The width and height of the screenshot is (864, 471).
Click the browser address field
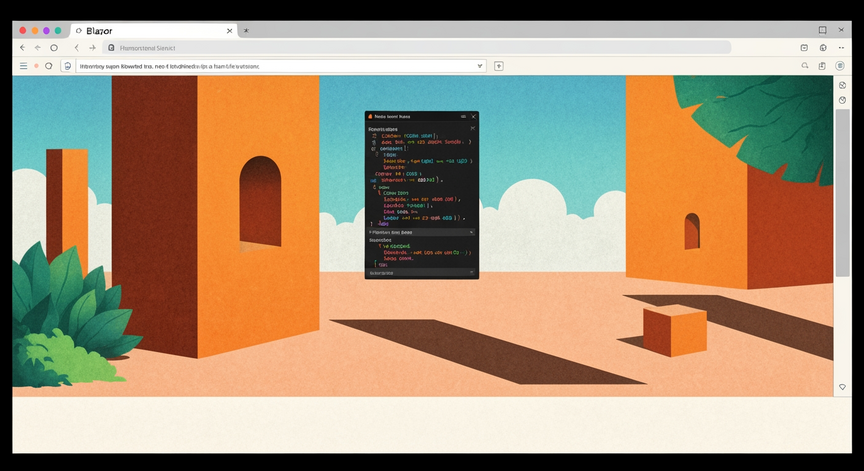(418, 48)
